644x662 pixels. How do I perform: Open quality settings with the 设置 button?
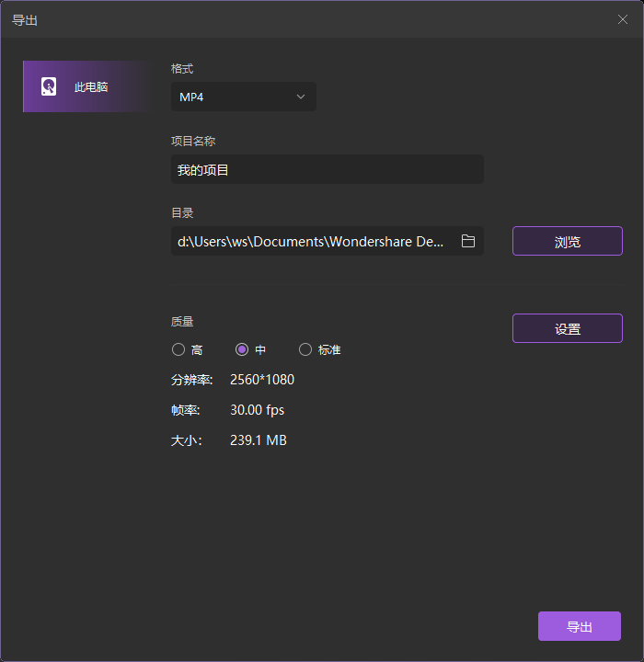tap(567, 329)
